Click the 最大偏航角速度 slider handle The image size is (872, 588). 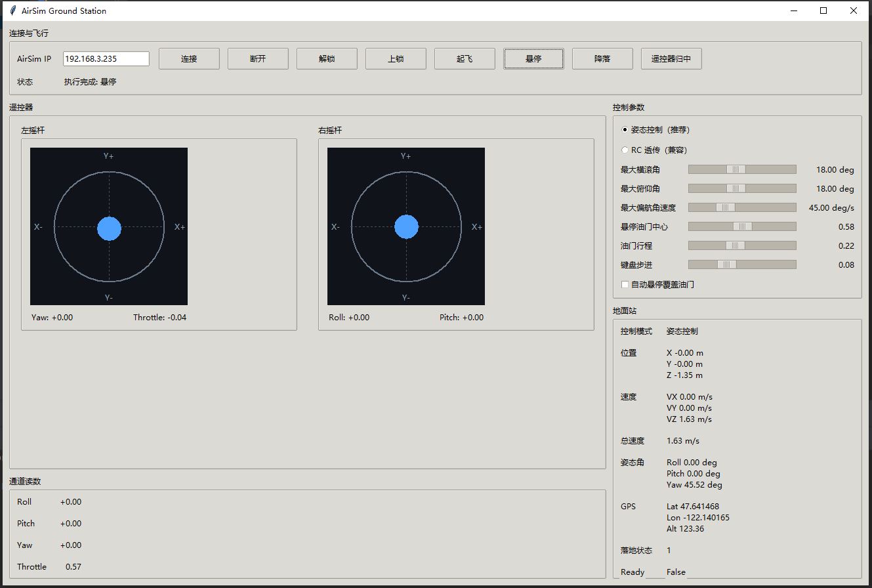pos(726,207)
